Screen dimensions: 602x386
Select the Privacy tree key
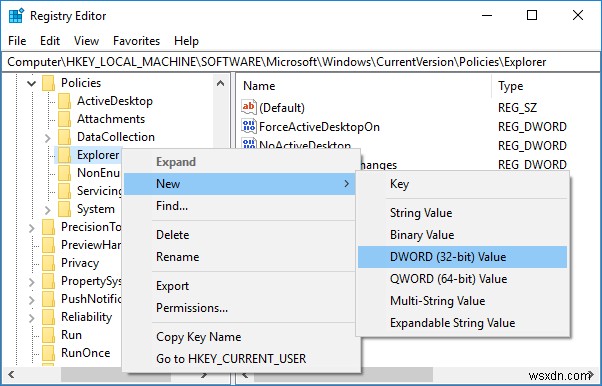click(80, 263)
